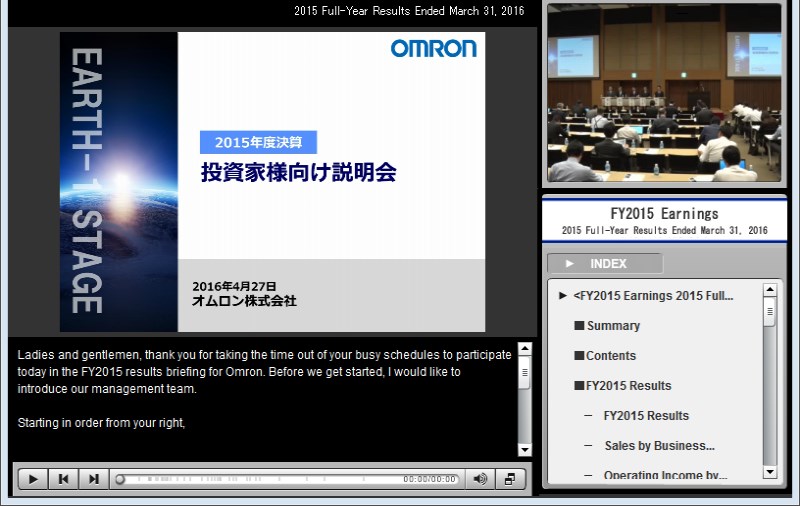Click the conference room video thumbnail

point(664,92)
